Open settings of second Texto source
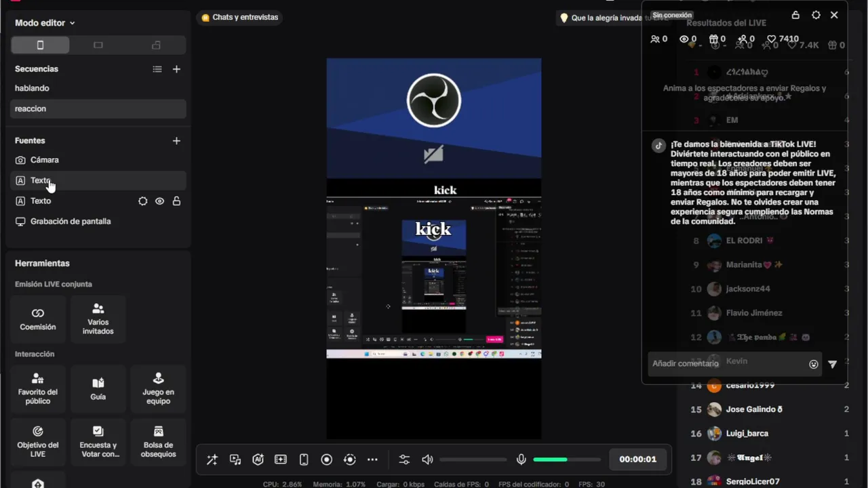868x488 pixels. pyautogui.click(x=143, y=201)
